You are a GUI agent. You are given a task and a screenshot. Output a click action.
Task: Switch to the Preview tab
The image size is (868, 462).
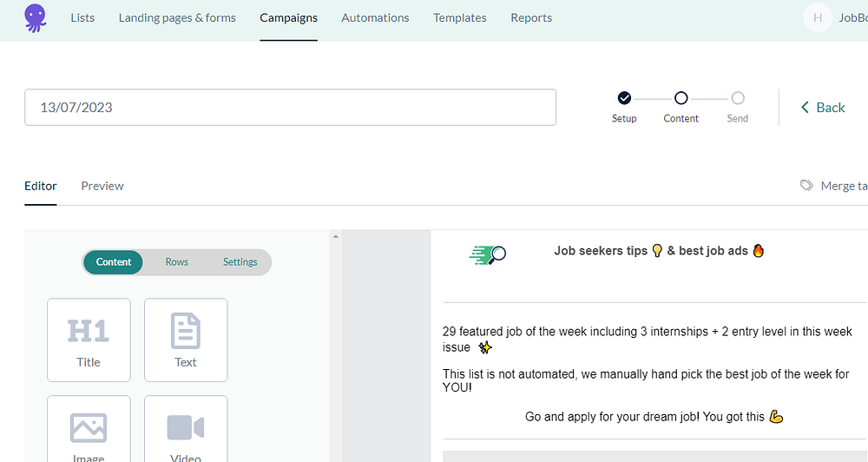[102, 186]
